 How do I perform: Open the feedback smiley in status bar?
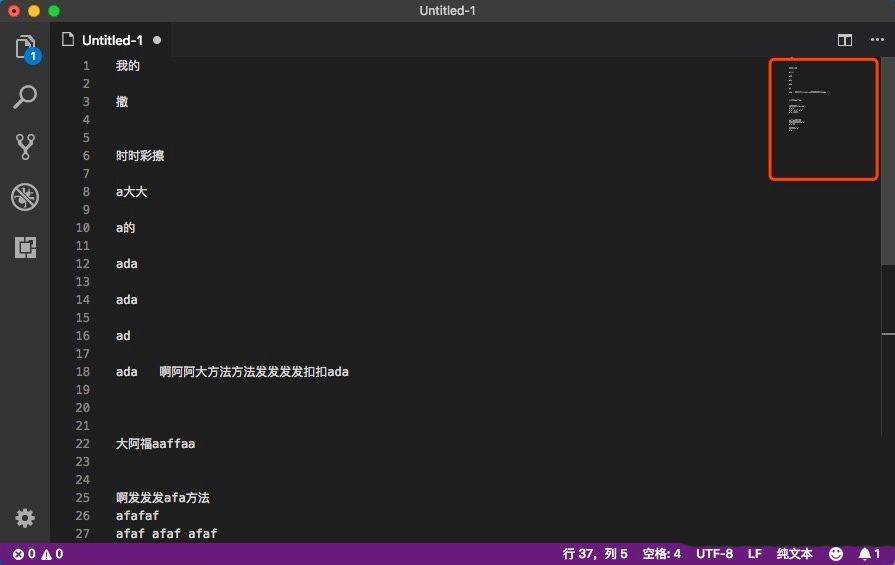click(x=836, y=554)
